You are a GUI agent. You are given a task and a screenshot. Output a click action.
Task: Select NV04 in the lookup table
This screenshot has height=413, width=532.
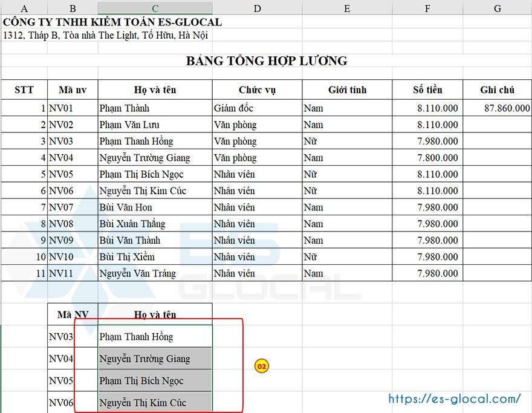tap(73, 359)
